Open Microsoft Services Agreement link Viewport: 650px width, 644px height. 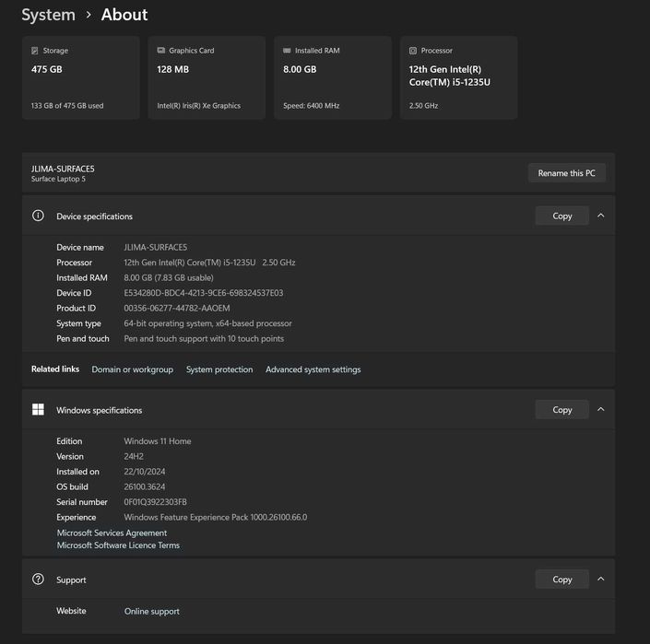(112, 533)
